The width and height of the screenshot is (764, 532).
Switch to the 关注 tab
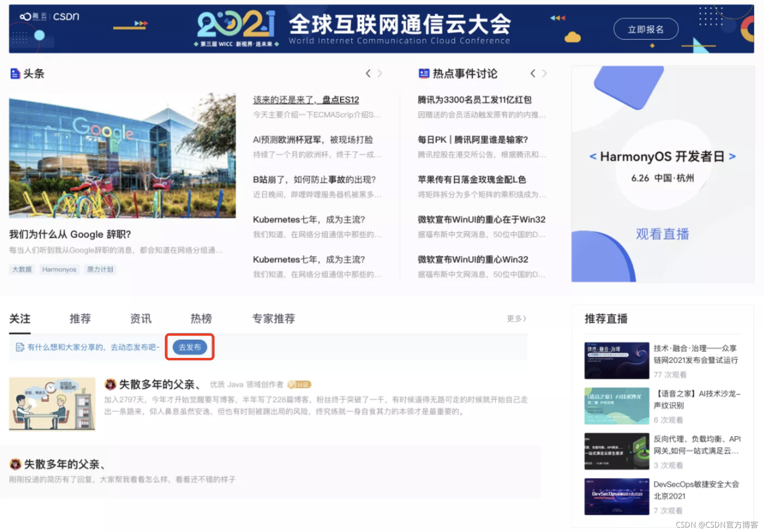tap(20, 319)
